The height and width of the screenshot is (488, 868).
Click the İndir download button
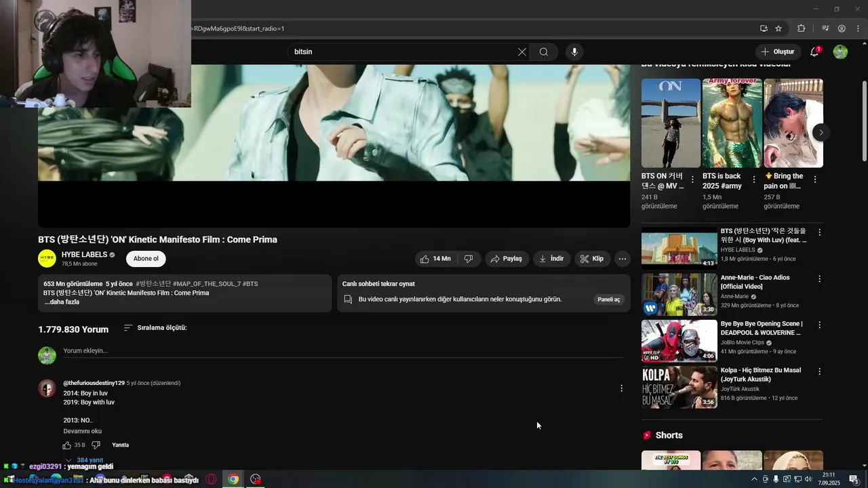[x=551, y=259]
